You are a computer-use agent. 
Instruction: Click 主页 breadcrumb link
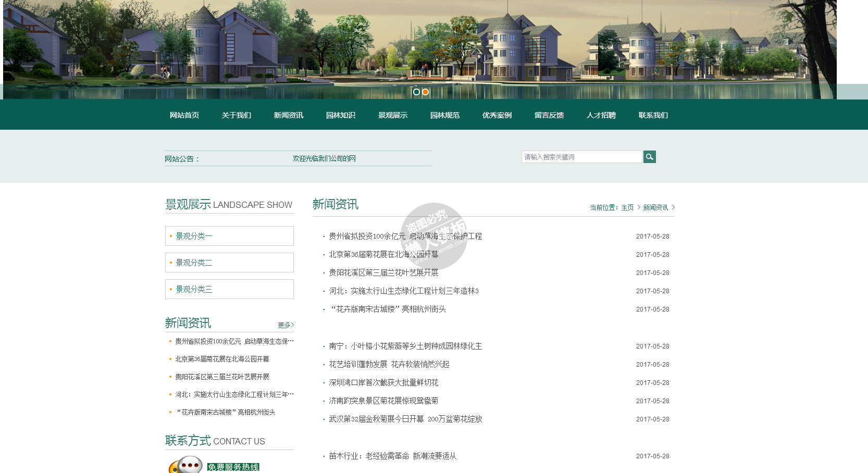(627, 207)
